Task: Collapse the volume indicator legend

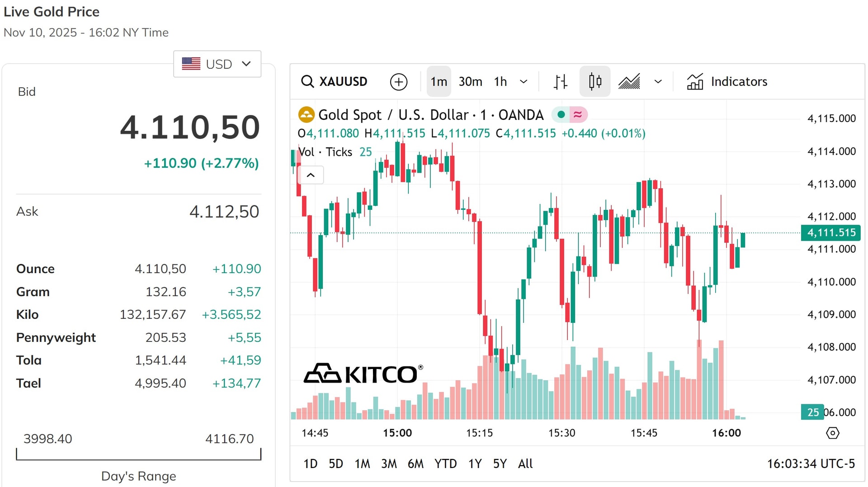Action: pos(311,175)
